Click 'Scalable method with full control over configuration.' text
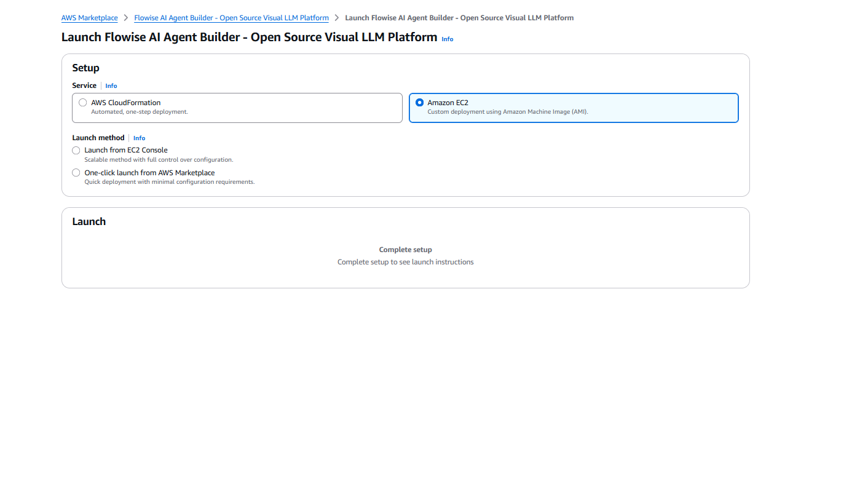The height and width of the screenshot is (487, 868). (x=159, y=160)
